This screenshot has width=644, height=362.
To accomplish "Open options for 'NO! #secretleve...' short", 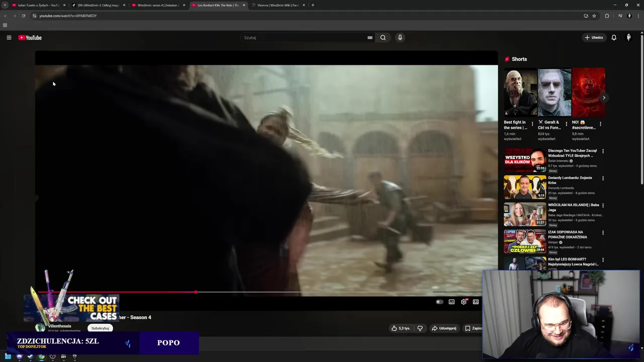I will coord(600,124).
